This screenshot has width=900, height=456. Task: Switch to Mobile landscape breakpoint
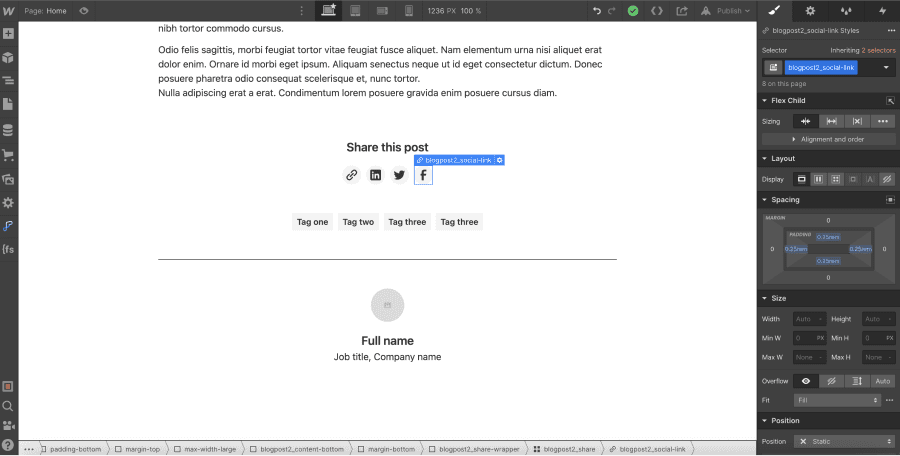tap(382, 10)
